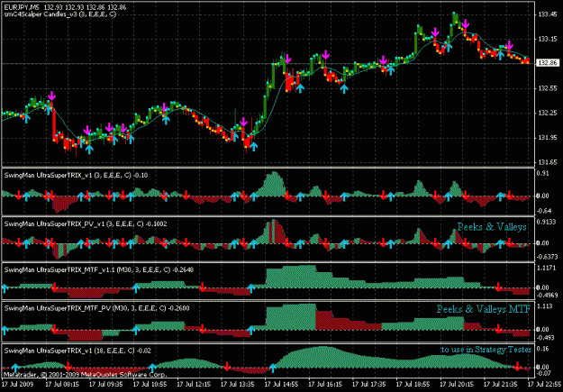This screenshot has height=392, width=563.
Task: Click the 17 Jul 17:35 time label
Action: click(x=369, y=384)
